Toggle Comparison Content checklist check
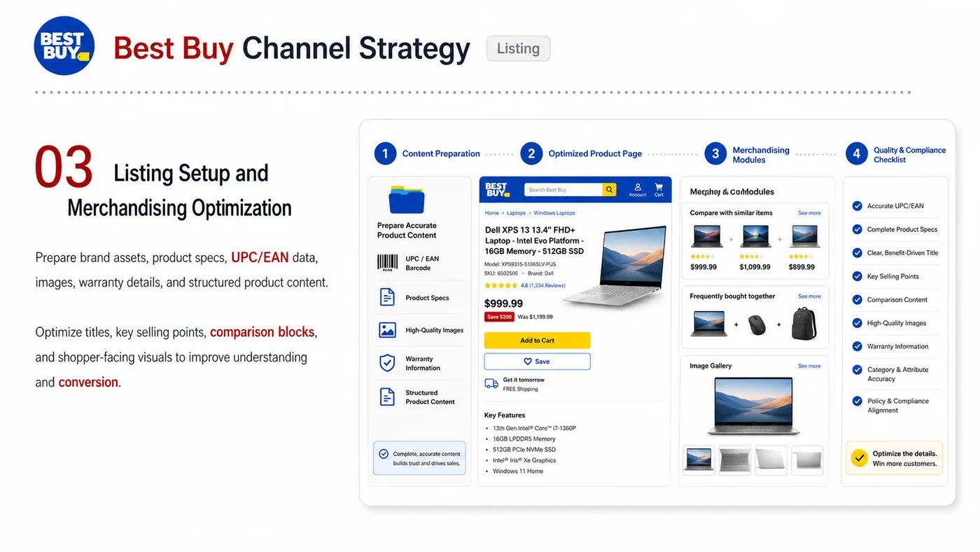Viewport: 980px width, 552px height. [x=857, y=300]
